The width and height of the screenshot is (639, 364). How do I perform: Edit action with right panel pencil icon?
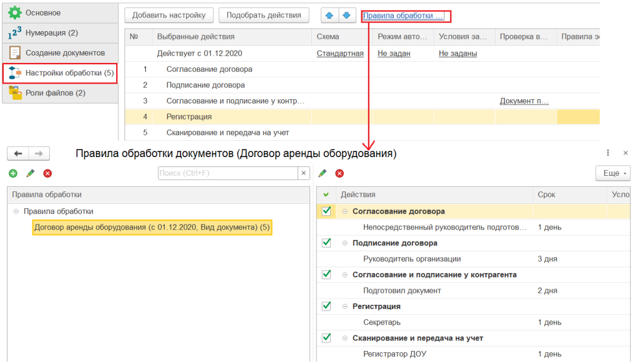click(x=323, y=173)
